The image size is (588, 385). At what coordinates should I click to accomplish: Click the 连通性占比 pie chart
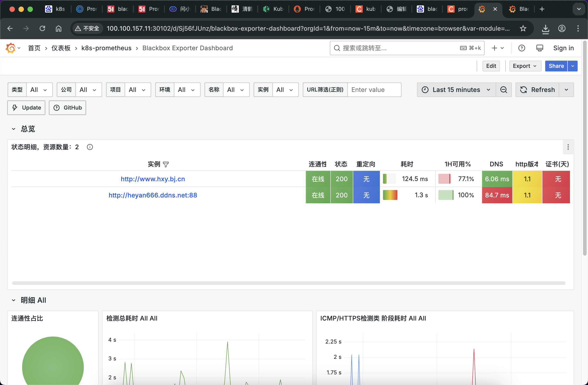pyautogui.click(x=53, y=361)
